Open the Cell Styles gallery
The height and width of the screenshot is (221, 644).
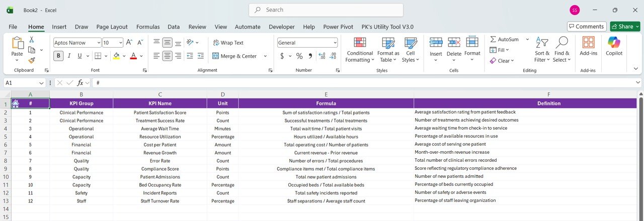click(411, 50)
